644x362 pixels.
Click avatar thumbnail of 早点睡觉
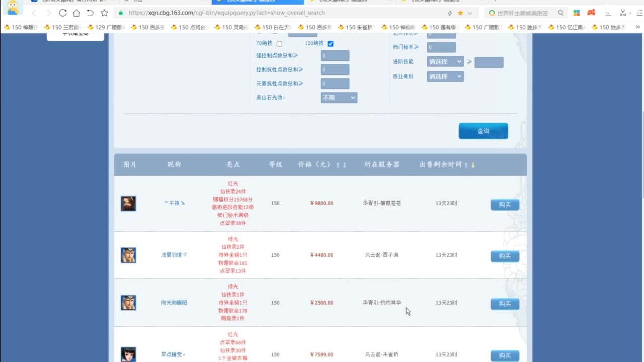(128, 354)
